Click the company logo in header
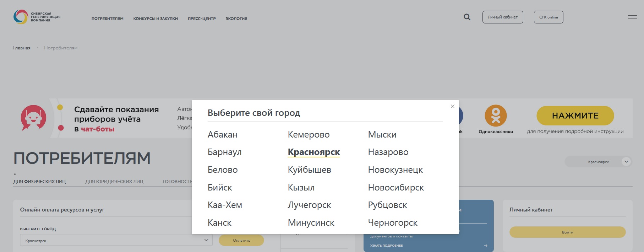644x252 pixels. point(37,17)
